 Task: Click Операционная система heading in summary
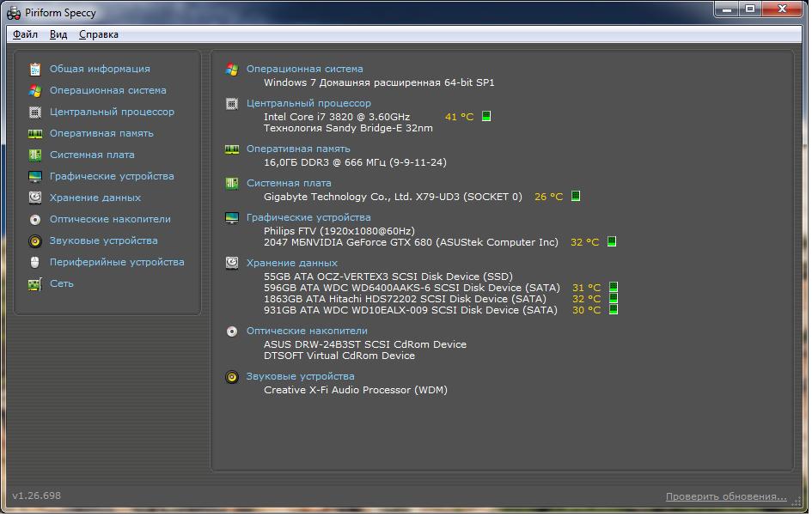(304, 69)
